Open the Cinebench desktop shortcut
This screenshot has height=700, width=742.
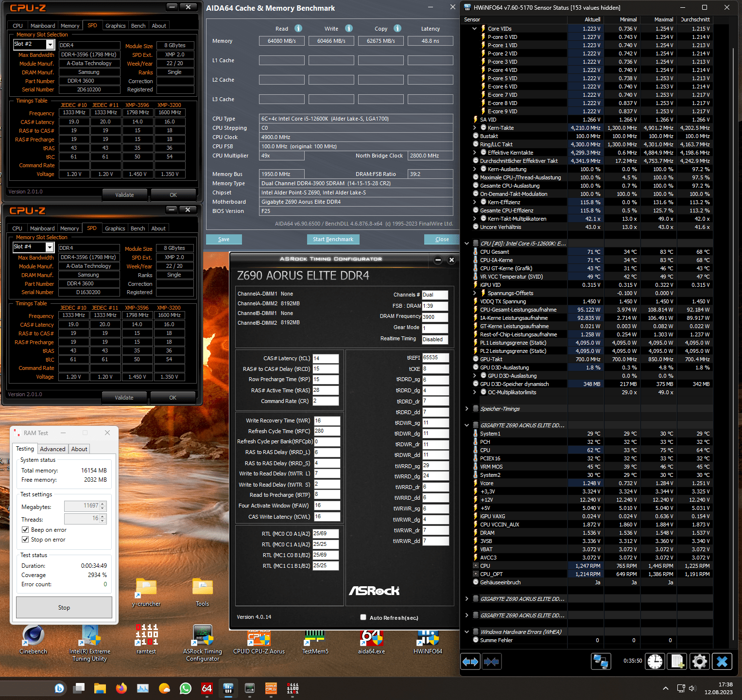point(33,639)
